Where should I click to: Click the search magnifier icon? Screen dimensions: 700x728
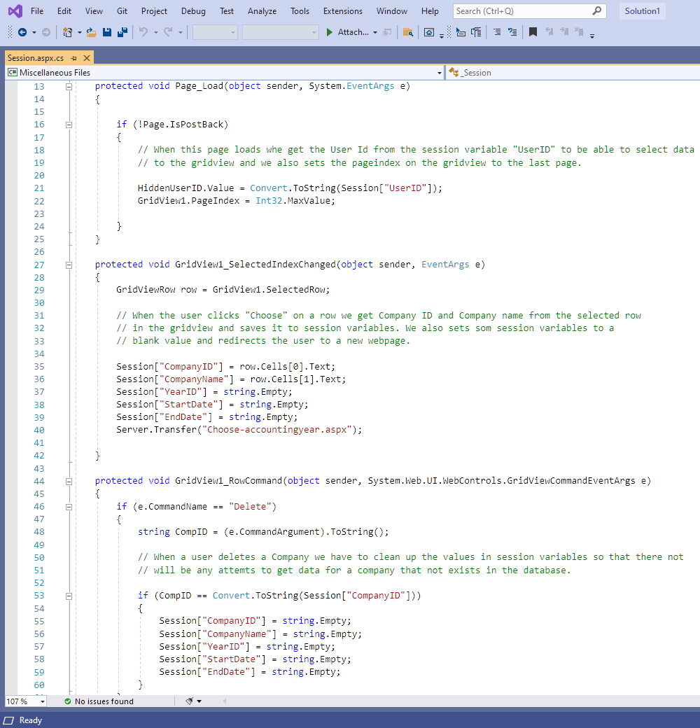point(597,10)
